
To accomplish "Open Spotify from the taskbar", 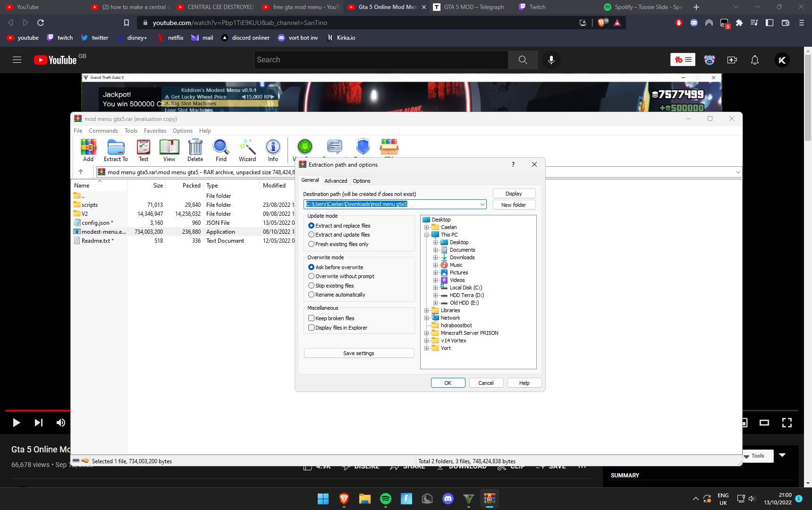I will click(x=386, y=499).
